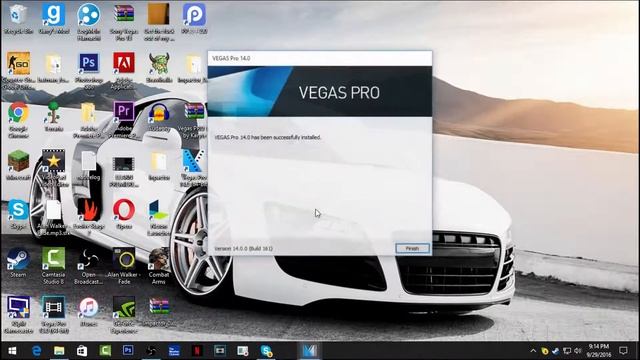Click the VEGAS Pro 14.0 title bar

[x=320, y=58]
